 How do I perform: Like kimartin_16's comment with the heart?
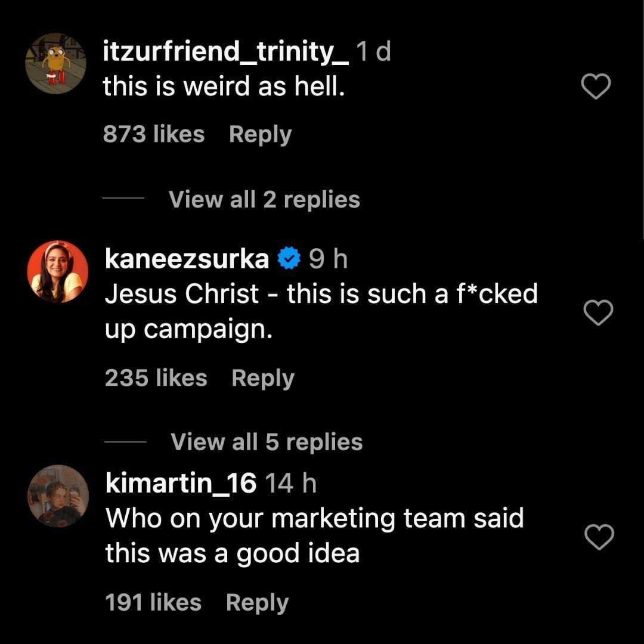(x=599, y=537)
